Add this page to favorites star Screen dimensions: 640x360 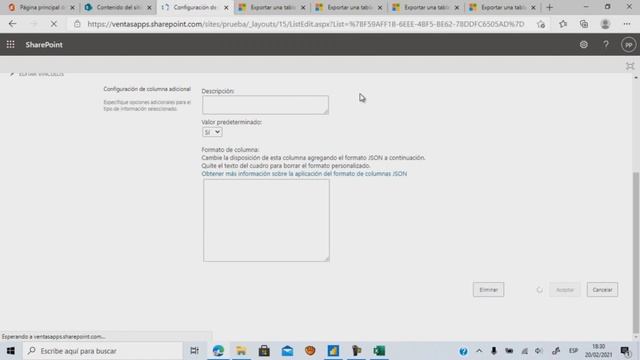[541, 24]
